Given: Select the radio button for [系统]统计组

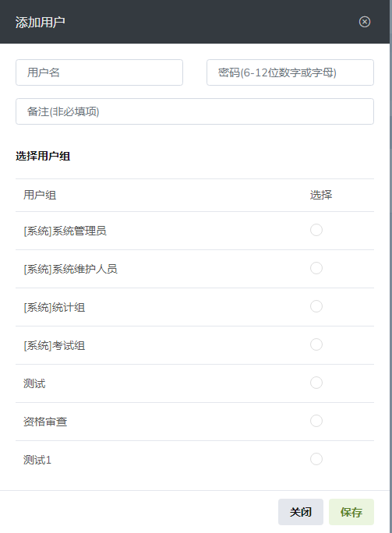Looking at the screenshot, I should click(316, 306).
